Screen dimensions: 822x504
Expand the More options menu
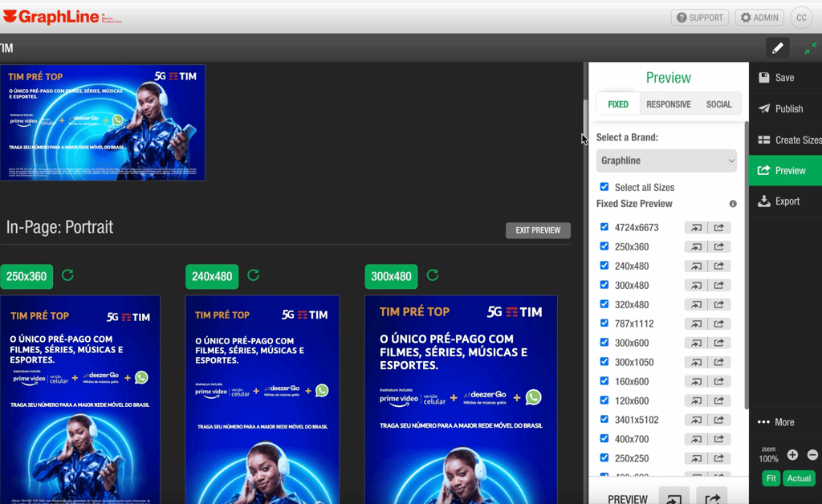pyautogui.click(x=776, y=422)
